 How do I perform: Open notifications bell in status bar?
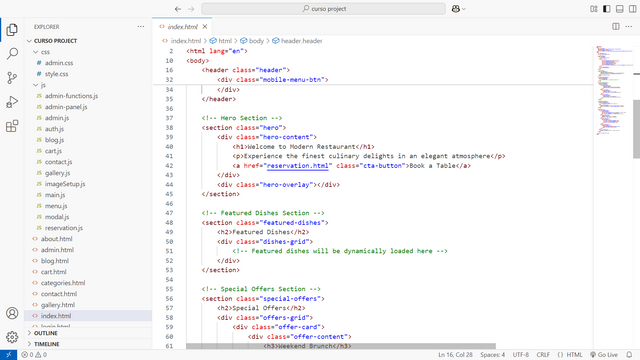629,355
